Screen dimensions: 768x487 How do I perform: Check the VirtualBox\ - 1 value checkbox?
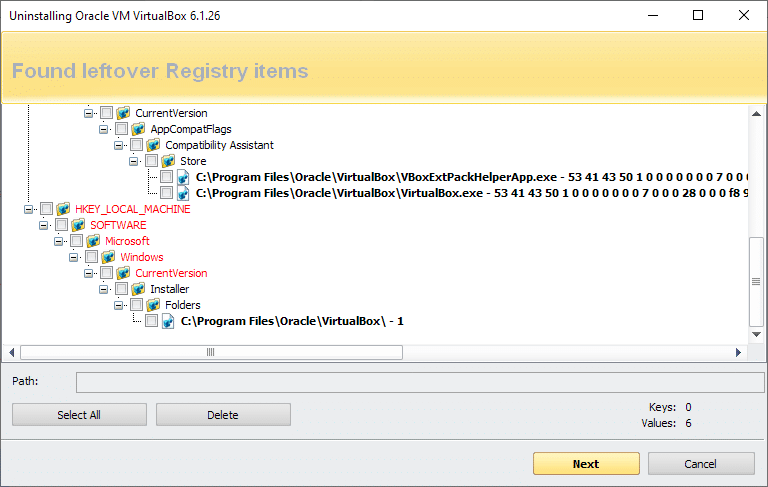coord(151,321)
